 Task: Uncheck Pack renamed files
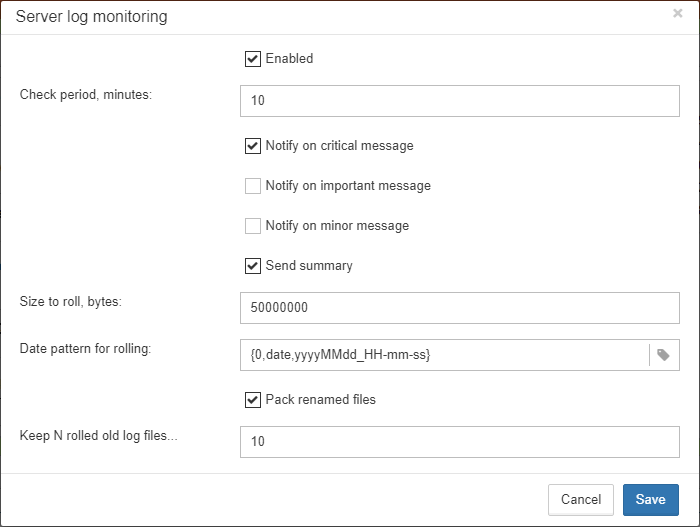pyautogui.click(x=253, y=400)
